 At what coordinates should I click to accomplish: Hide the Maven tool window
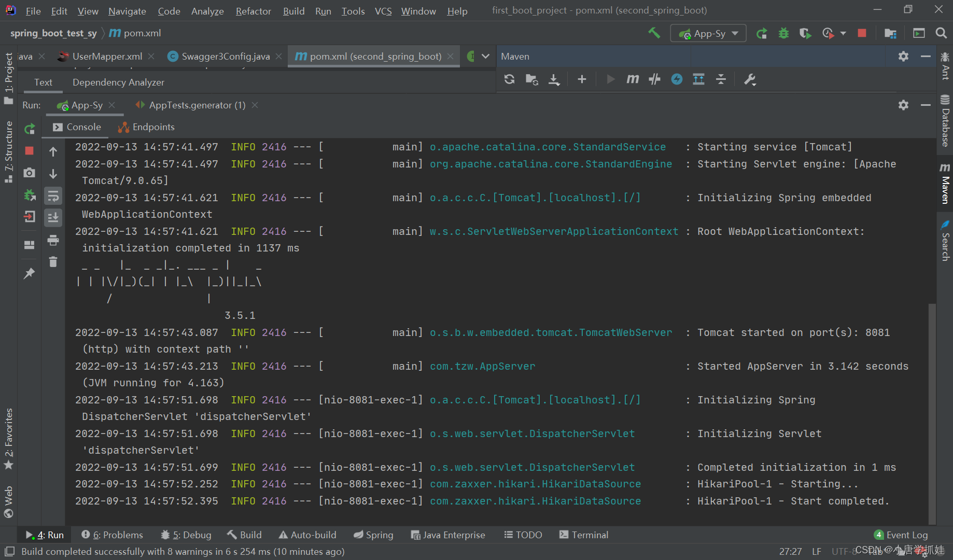(x=926, y=56)
